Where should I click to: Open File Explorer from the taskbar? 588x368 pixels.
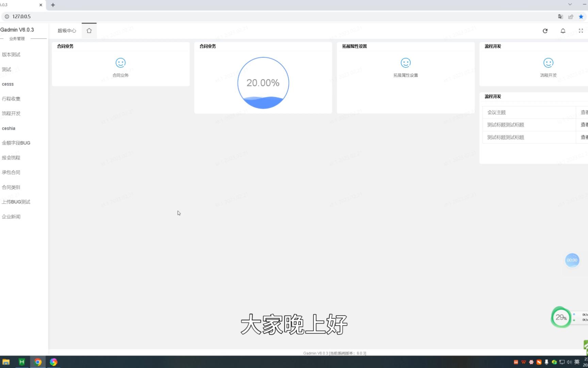[x=6, y=362]
